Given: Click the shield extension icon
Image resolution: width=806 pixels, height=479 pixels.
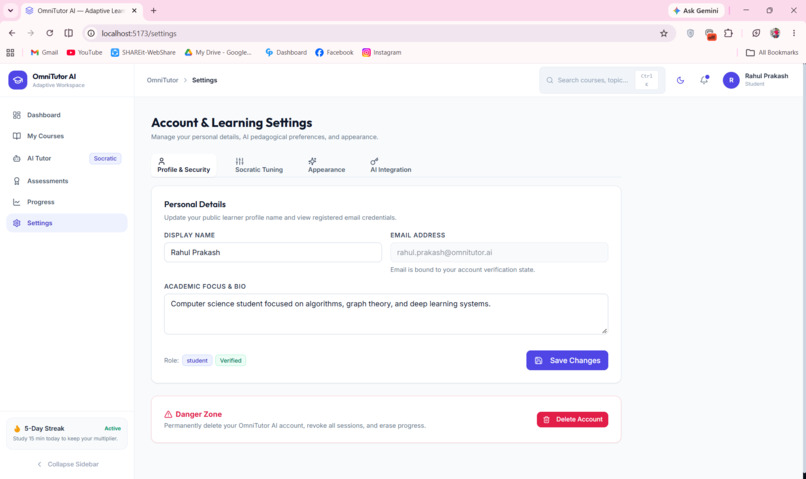Looking at the screenshot, I should [x=690, y=33].
